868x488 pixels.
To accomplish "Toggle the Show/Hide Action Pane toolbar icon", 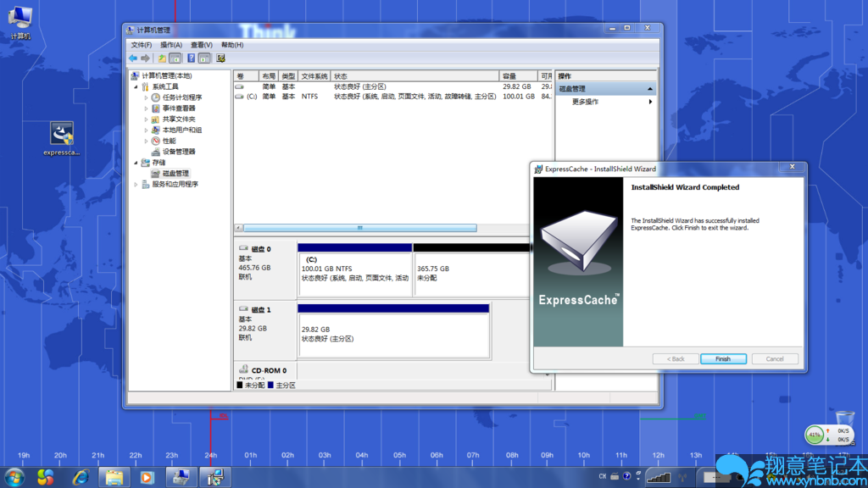I will point(204,58).
